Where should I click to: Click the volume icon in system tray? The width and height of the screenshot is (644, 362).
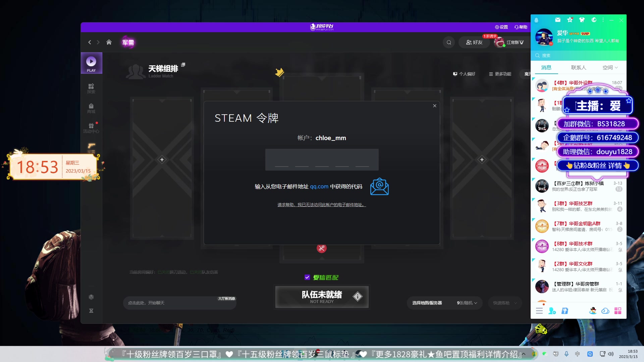pyautogui.click(x=611, y=354)
